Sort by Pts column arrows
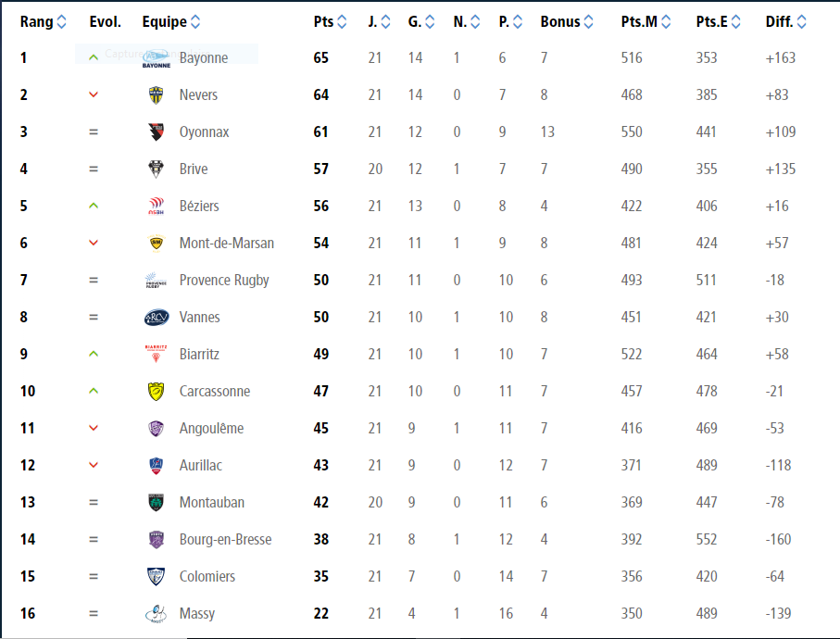This screenshot has height=639, width=840. [342, 22]
